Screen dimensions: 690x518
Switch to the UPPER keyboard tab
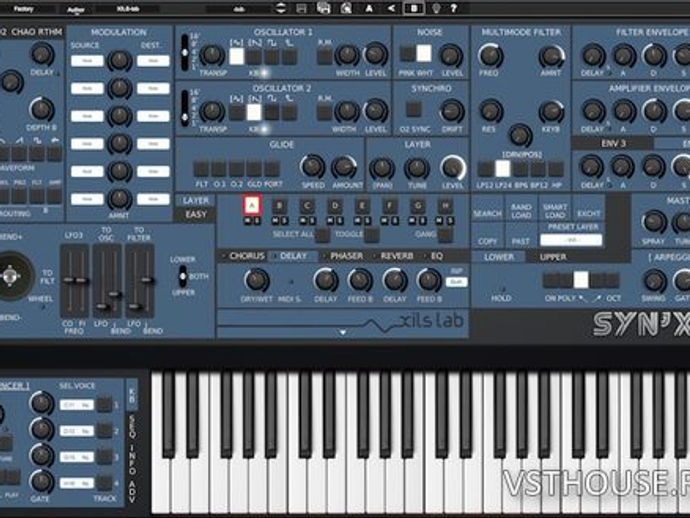pyautogui.click(x=553, y=257)
